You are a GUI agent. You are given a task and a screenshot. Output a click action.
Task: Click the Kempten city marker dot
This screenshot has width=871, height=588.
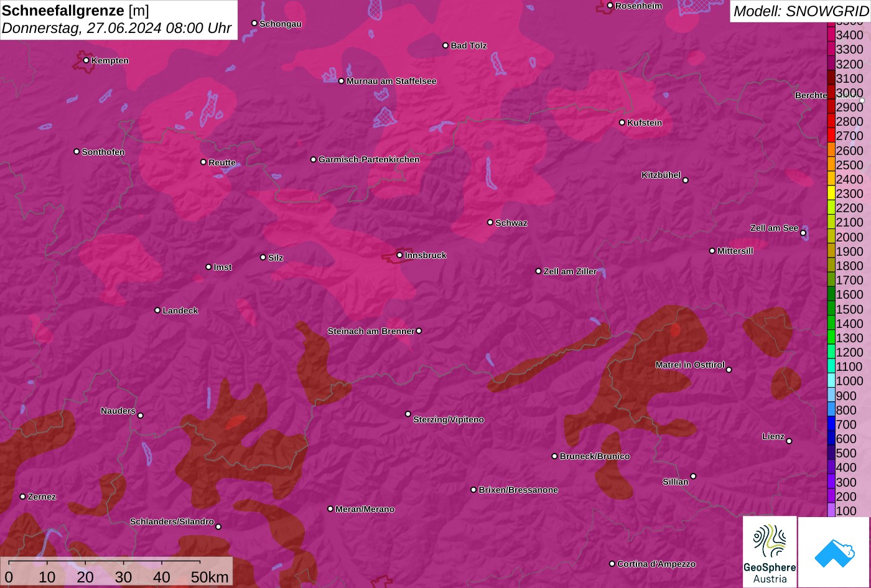[86, 60]
